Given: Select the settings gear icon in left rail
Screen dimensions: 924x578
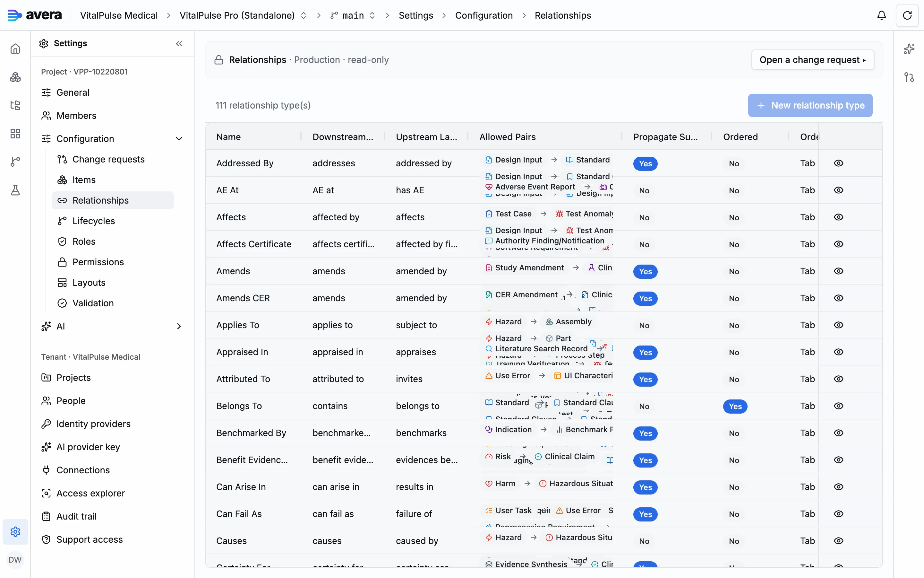Looking at the screenshot, I should click(15, 531).
